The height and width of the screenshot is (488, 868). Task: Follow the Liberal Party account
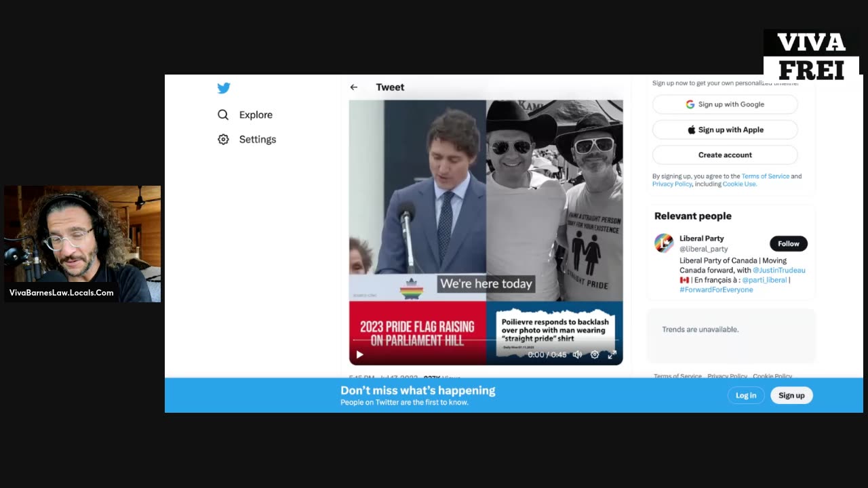click(789, 243)
